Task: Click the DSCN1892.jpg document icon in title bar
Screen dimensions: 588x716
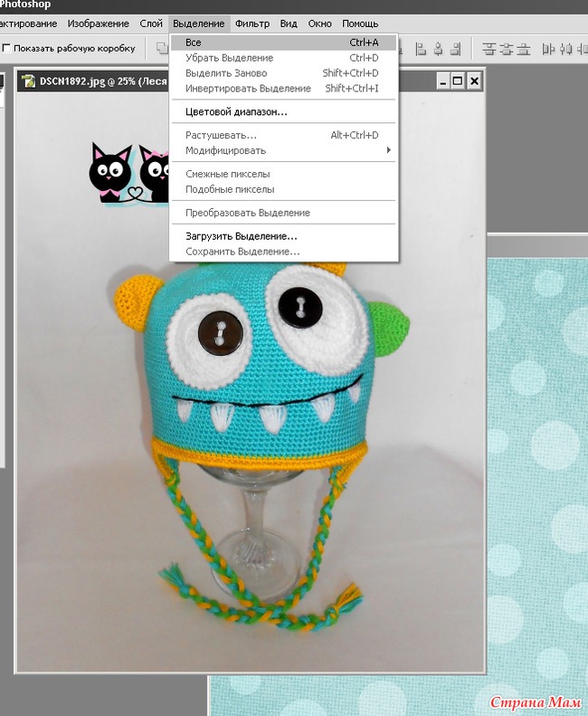Action: coord(28,81)
